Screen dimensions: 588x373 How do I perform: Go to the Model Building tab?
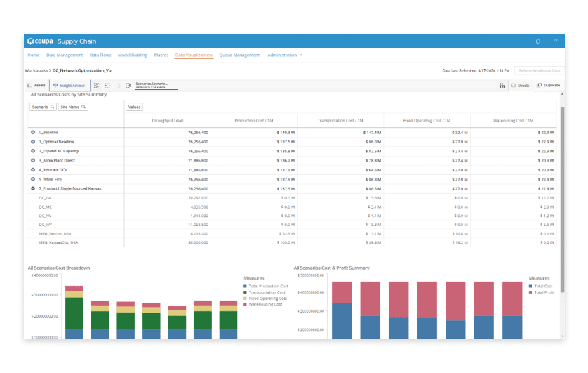pos(133,55)
